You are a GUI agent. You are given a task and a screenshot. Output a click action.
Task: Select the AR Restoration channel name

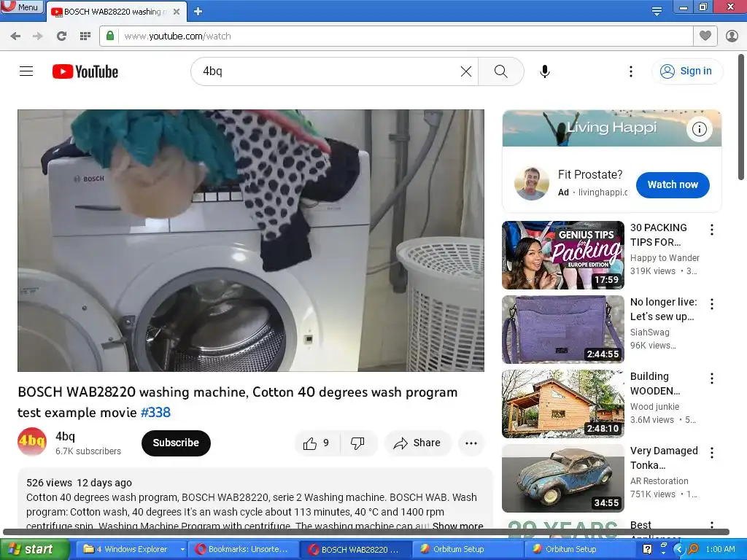[659, 481]
